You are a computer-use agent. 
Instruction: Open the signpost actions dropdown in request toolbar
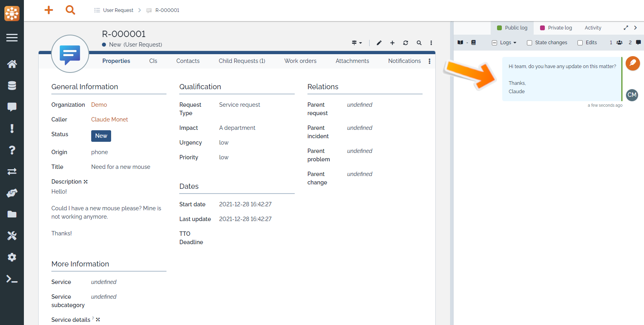(356, 43)
